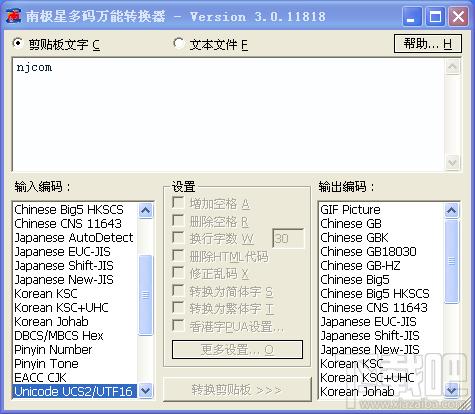475x414 pixels.
Task: Minimize the converter window
Action: point(412,16)
